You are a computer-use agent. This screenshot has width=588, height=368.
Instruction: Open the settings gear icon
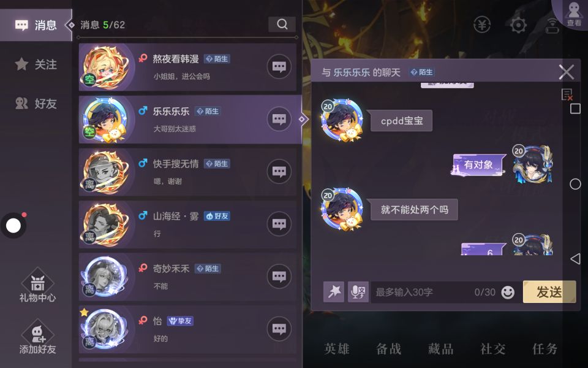click(x=518, y=25)
